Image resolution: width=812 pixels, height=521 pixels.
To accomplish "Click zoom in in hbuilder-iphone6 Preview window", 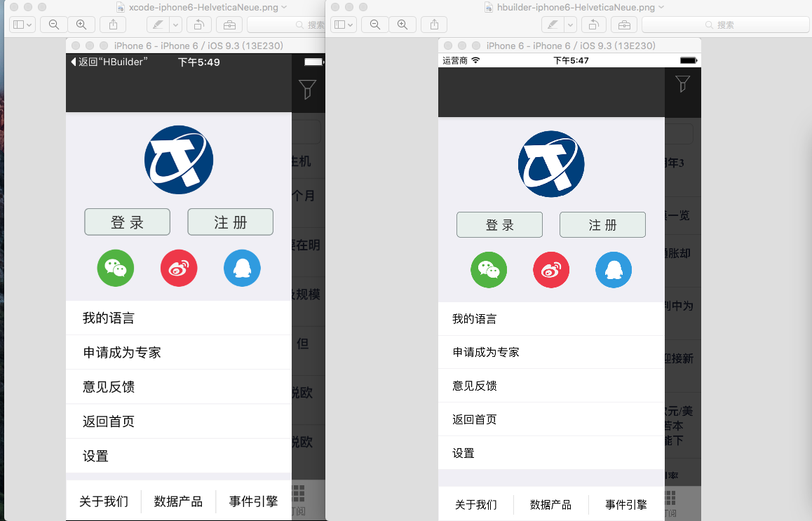I will [402, 25].
